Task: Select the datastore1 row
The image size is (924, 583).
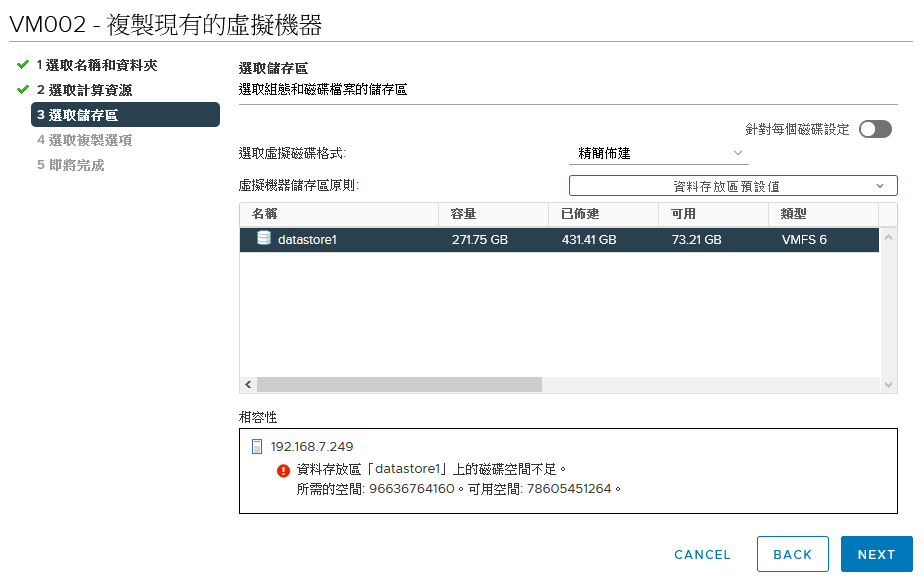Action: point(559,240)
